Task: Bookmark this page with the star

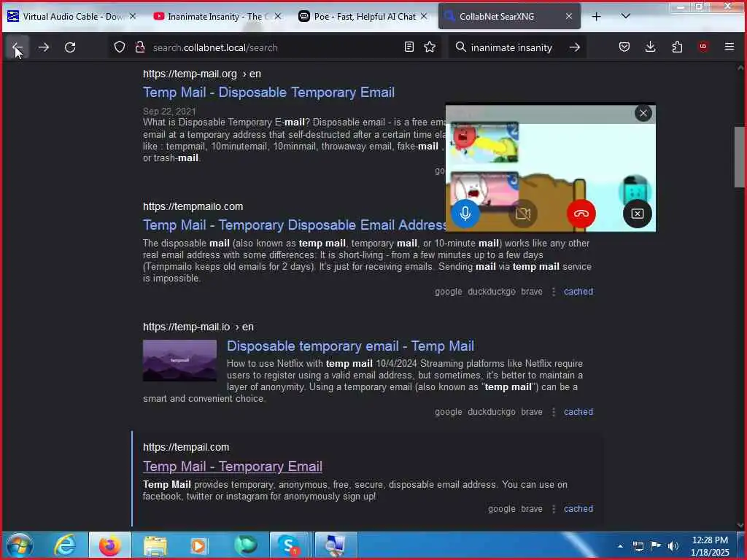Action: (430, 47)
